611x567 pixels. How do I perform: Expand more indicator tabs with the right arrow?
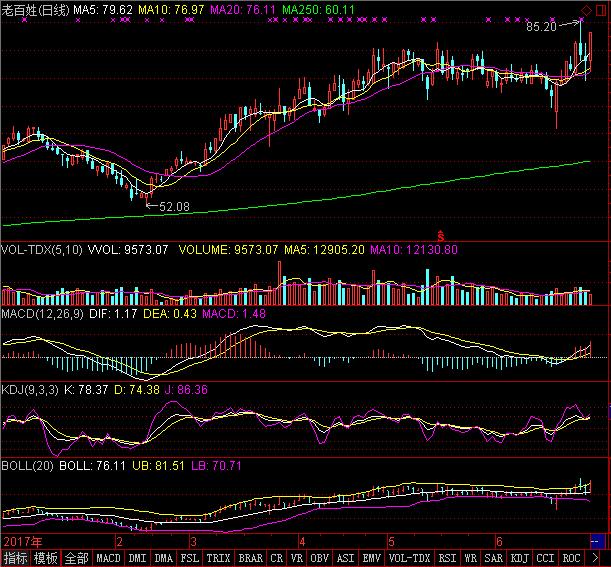[595, 558]
